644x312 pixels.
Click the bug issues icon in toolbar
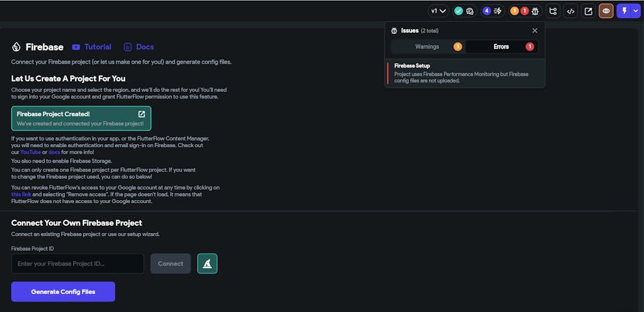pyautogui.click(x=535, y=11)
